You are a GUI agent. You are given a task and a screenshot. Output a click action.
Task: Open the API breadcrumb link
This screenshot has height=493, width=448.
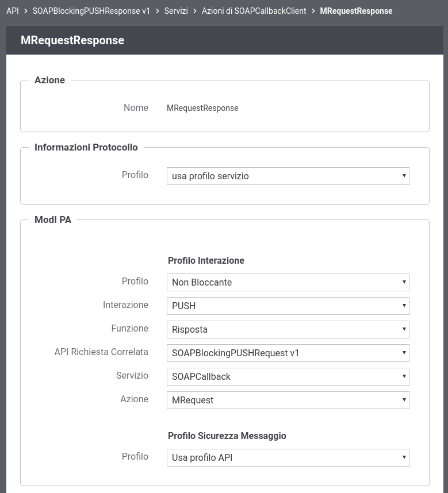point(13,11)
